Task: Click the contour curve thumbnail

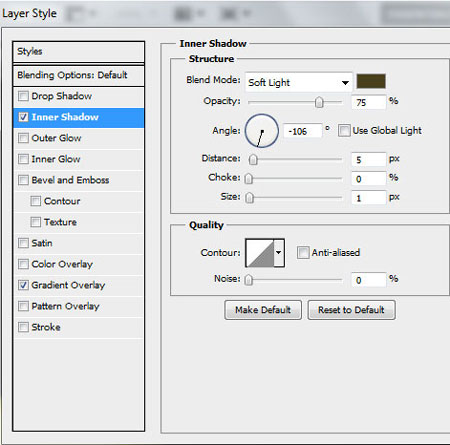Action: click(260, 253)
